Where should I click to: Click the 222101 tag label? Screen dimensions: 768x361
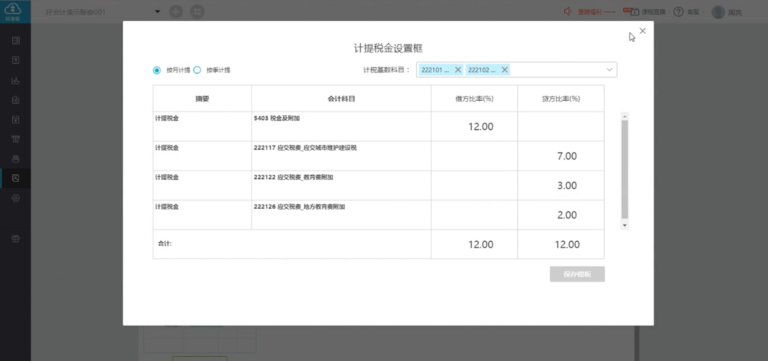[x=435, y=70]
